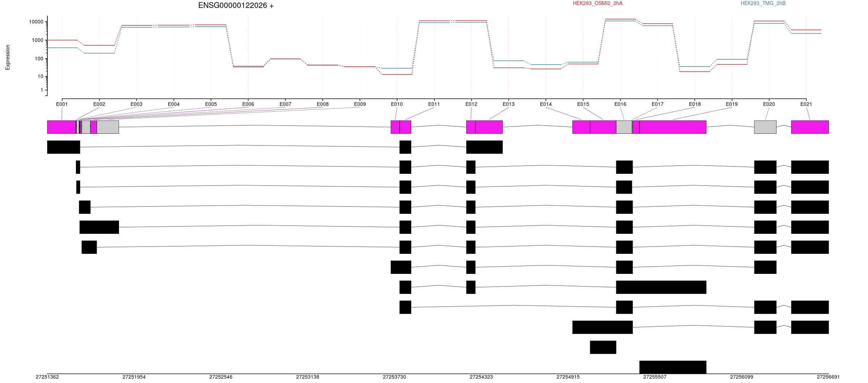Click the gray exon block below E020

[765, 127]
